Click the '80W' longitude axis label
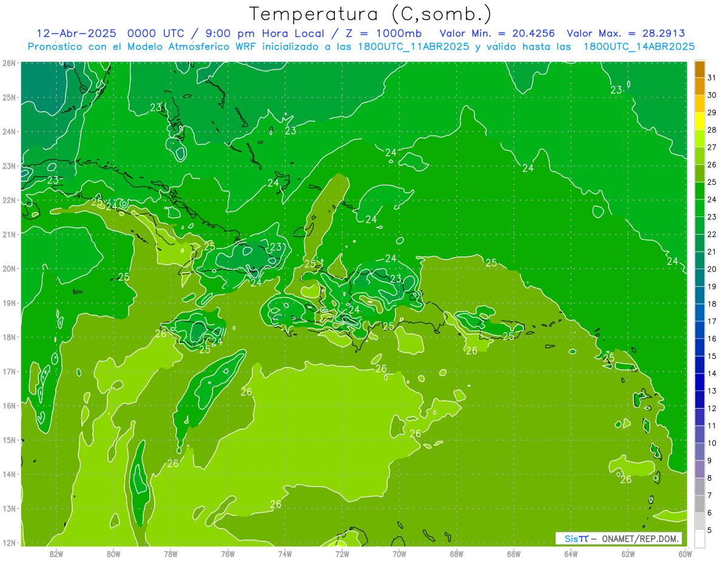Image resolution: width=728 pixels, height=562 pixels. 113,554
